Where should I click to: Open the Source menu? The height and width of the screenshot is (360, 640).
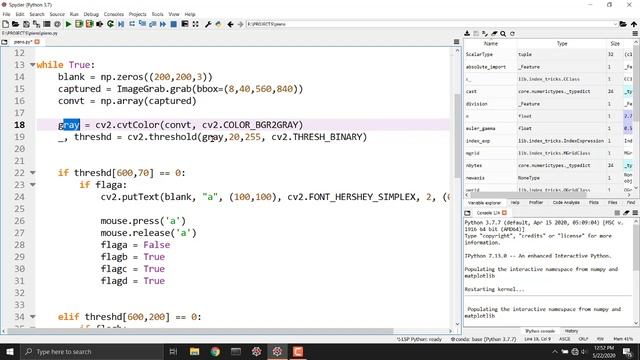(57, 14)
